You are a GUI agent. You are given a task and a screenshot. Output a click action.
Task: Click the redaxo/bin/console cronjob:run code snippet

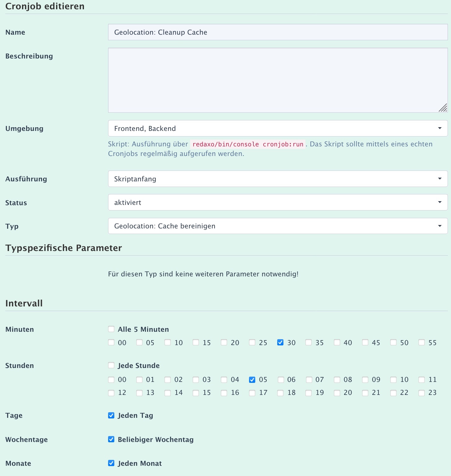coord(248,144)
